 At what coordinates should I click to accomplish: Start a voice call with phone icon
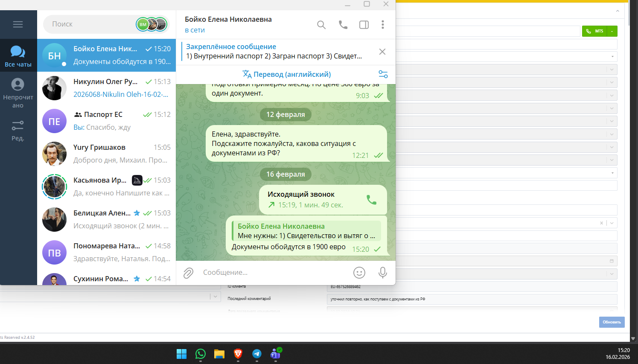pos(343,25)
